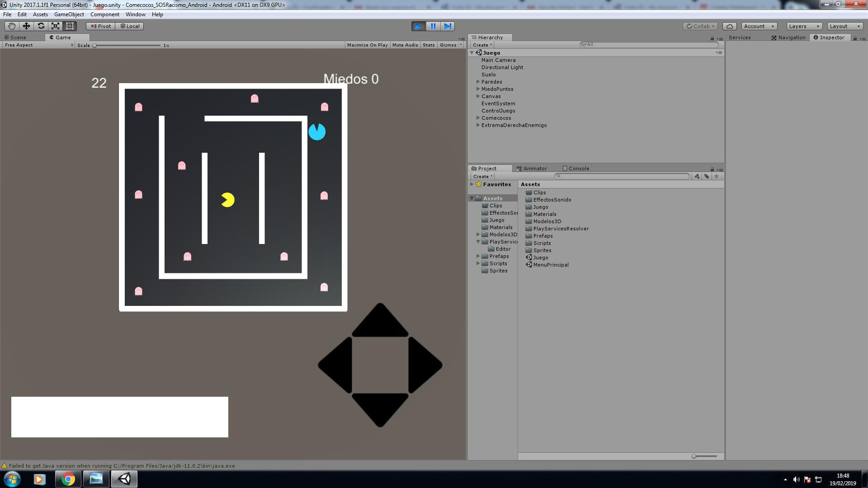868x488 pixels.
Task: Toggle Maximize On Play
Action: (x=367, y=45)
